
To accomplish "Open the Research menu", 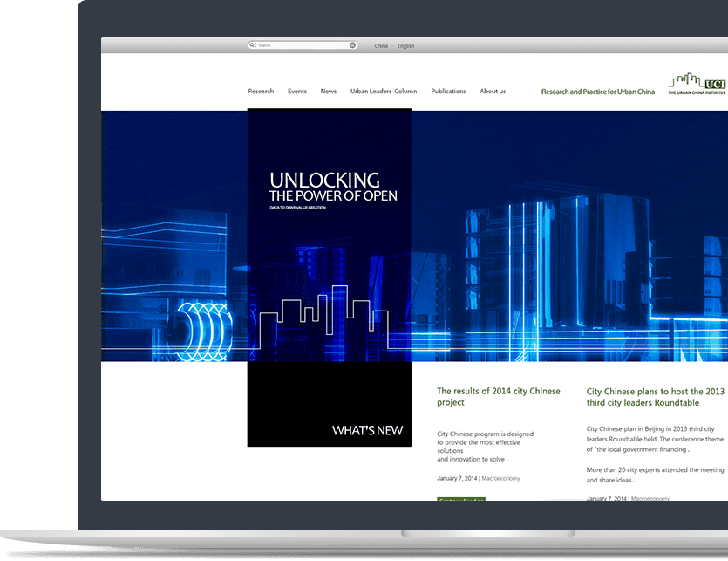I will click(x=261, y=92).
